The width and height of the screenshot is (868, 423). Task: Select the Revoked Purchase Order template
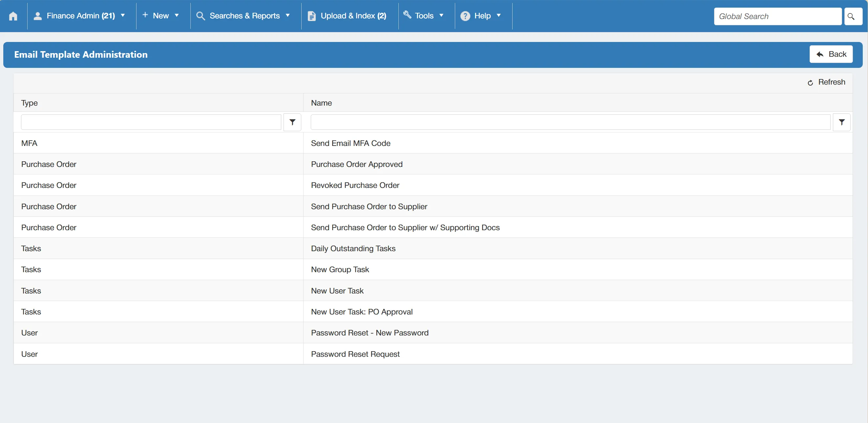(355, 185)
